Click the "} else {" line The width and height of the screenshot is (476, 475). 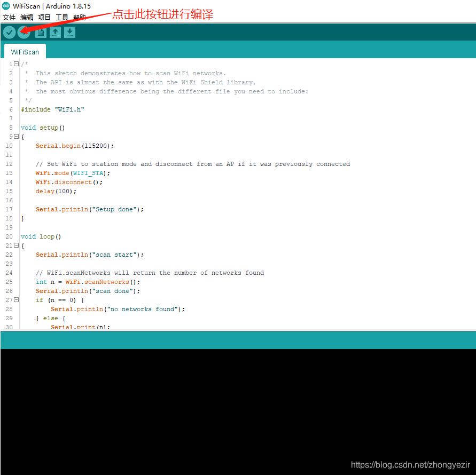[50, 318]
